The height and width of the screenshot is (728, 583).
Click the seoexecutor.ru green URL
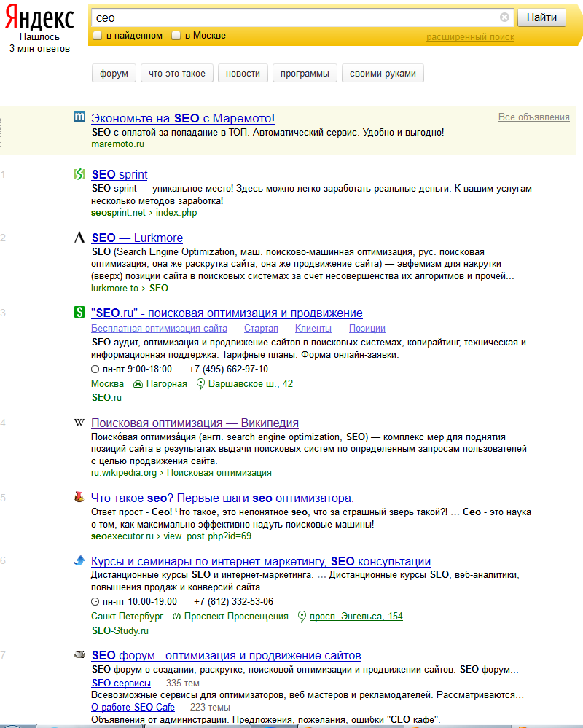[x=122, y=536]
